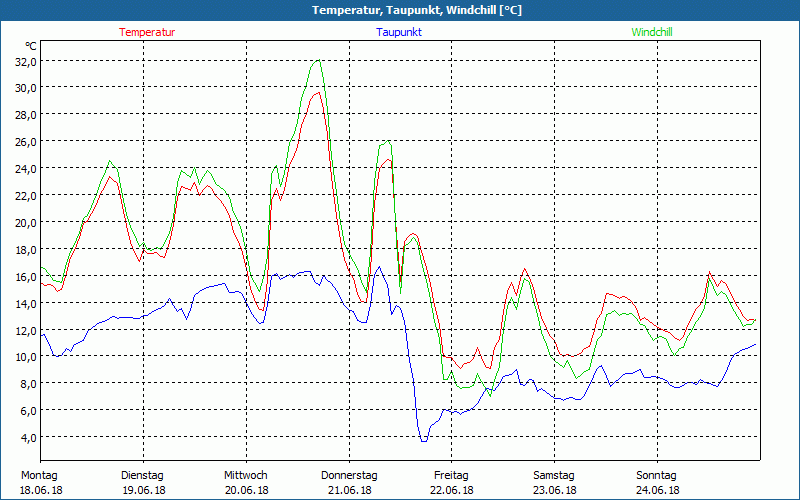The width and height of the screenshot is (800, 500).
Task: Click the 20,0 y-axis value
Action: pos(26,223)
